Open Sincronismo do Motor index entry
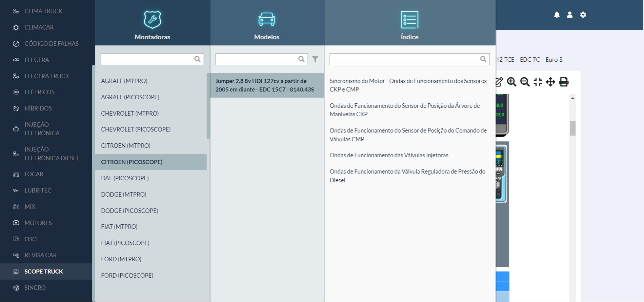Screen dimensions: 644x302 pyautogui.click(x=408, y=85)
